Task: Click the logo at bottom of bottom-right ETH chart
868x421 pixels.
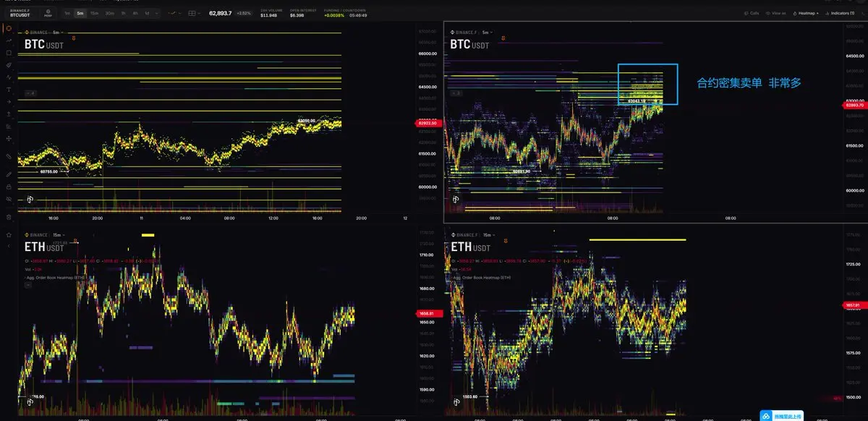Action: (456, 401)
